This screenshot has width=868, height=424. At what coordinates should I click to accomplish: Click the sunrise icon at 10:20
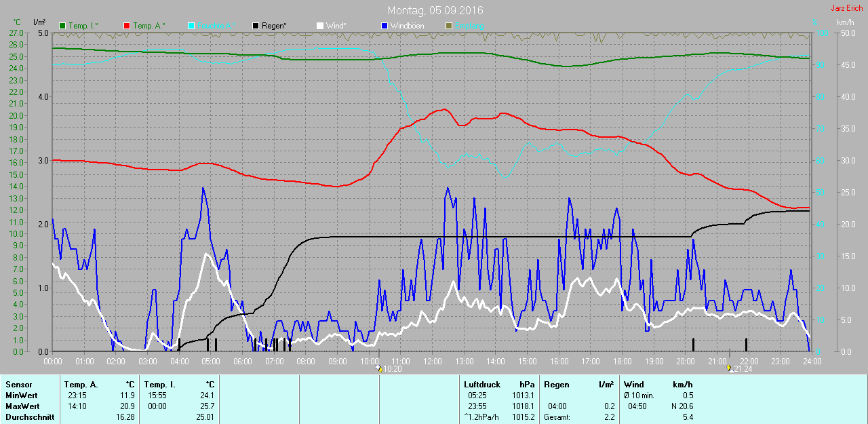coord(378,368)
